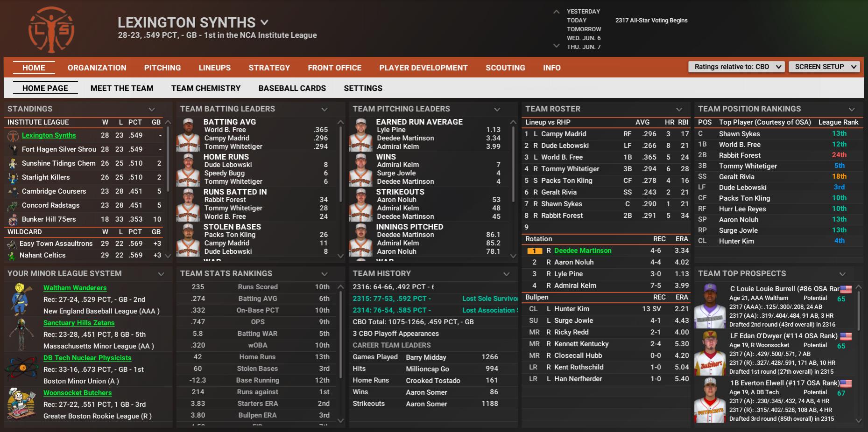
Task: Click the Cambridge Coursers standings icon
Action: [x=13, y=191]
